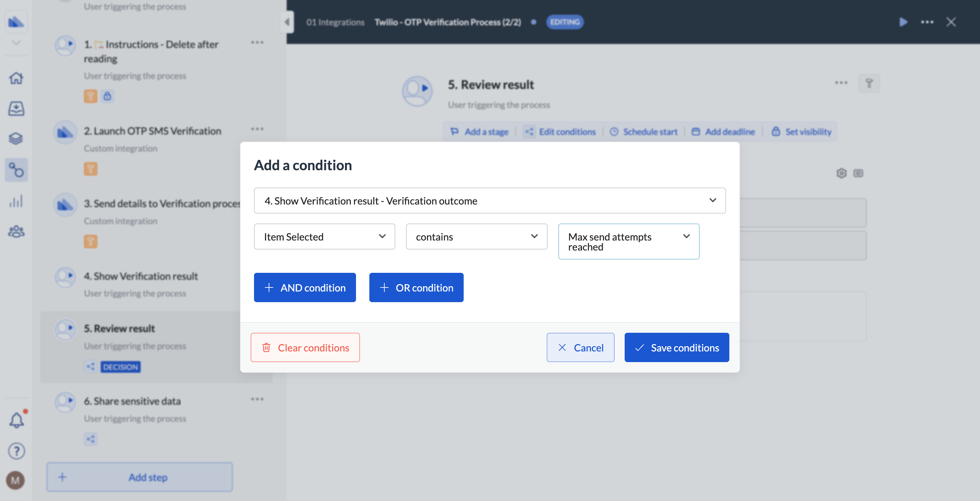Open the Analytics bar-chart icon
This screenshot has height=501, width=980.
(x=16, y=202)
